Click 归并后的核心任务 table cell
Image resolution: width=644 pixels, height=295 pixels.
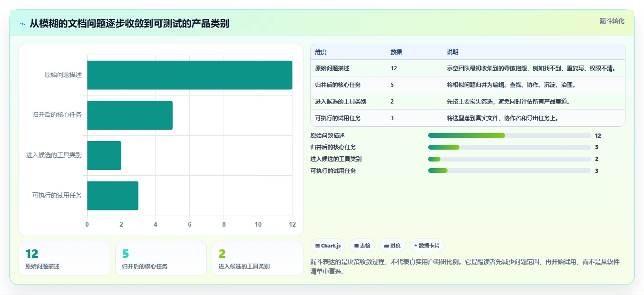[x=338, y=85]
